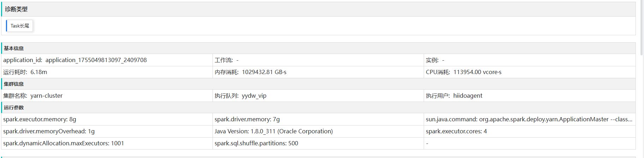Click the vertical scrollbar on the right
The width and height of the screenshot is (644, 158).
click(x=642, y=28)
